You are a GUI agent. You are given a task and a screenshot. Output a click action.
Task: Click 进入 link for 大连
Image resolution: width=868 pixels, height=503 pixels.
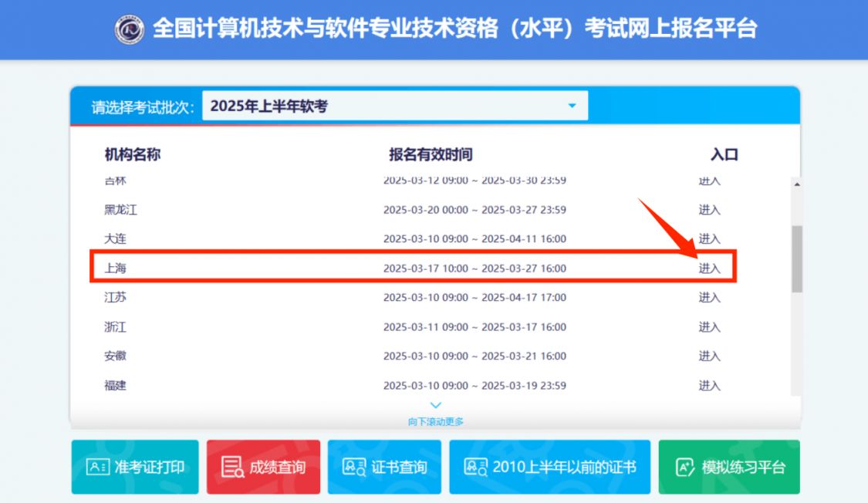(x=709, y=238)
